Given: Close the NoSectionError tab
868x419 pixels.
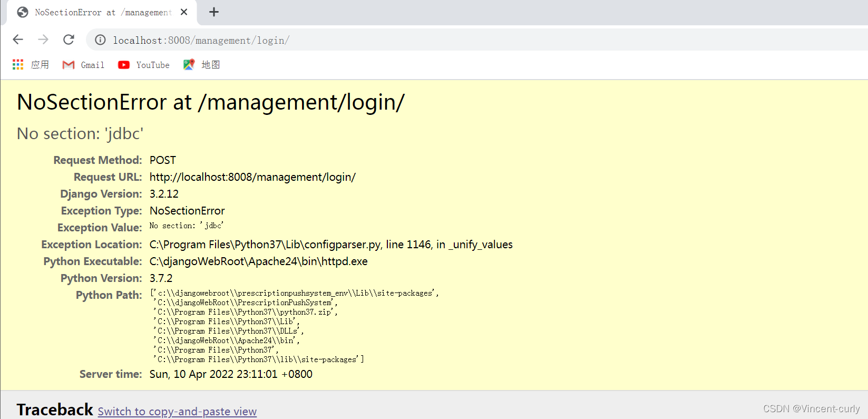Looking at the screenshot, I should [184, 12].
